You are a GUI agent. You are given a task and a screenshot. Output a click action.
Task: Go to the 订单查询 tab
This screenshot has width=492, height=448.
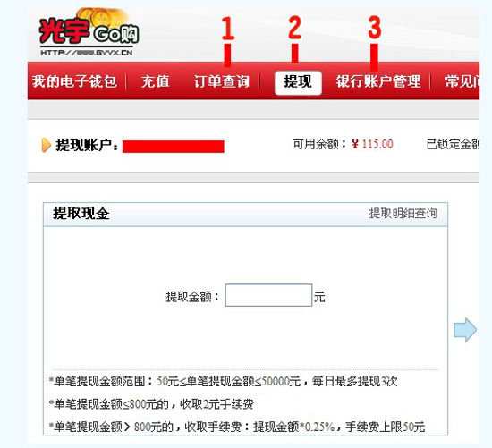(222, 81)
